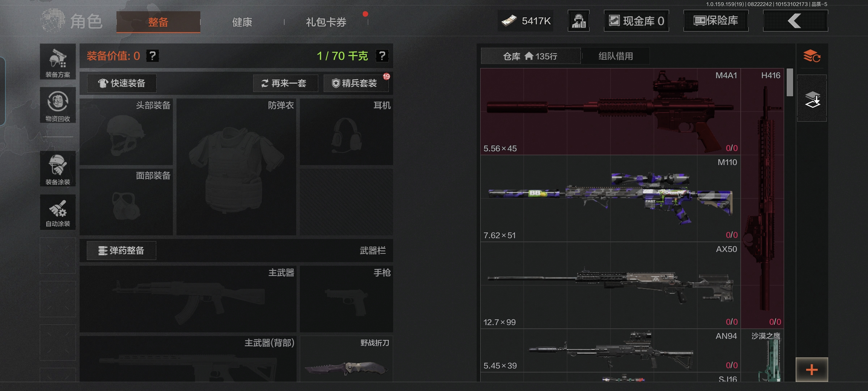Select the 组队借用 tab
868x391 pixels.
(616, 56)
